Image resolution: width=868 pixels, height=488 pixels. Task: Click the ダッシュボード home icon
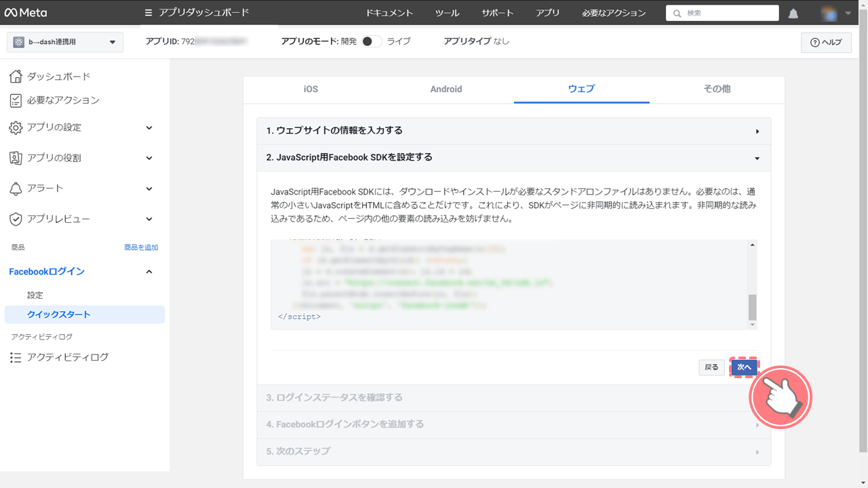(x=16, y=77)
